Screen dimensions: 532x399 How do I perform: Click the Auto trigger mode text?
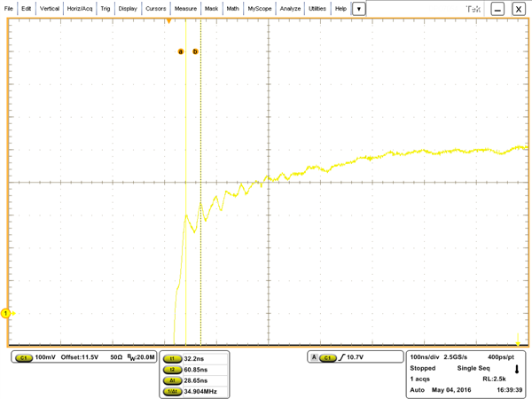pos(418,390)
